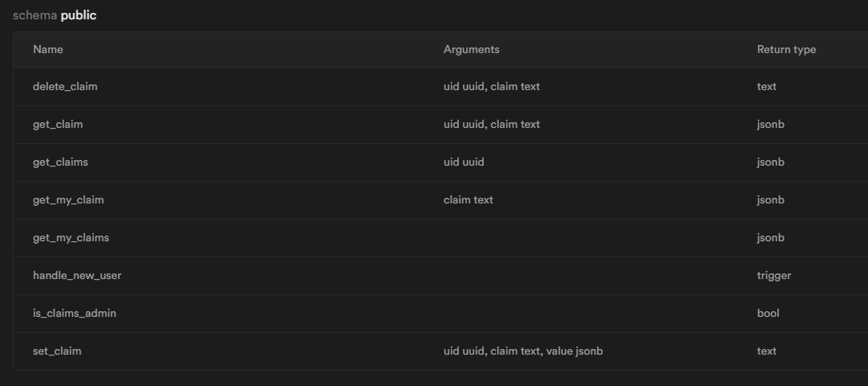Click the Return type column header
The height and width of the screenshot is (386, 868).
(786, 50)
